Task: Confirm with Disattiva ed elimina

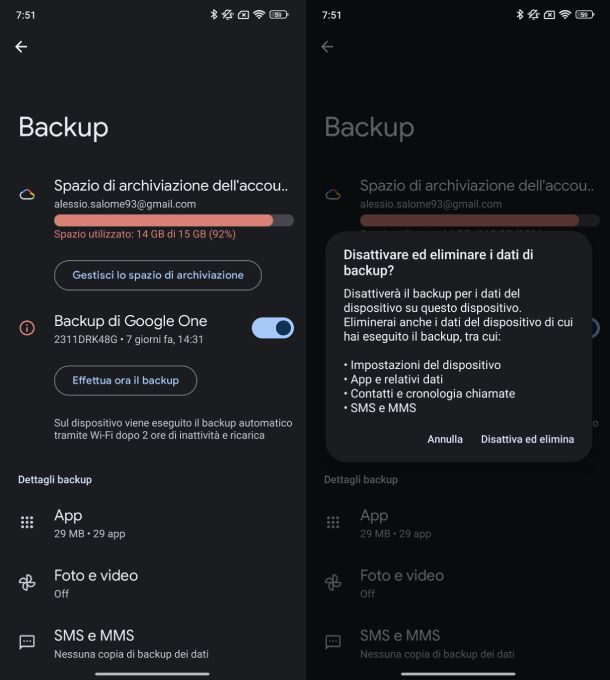Action: pos(527,439)
